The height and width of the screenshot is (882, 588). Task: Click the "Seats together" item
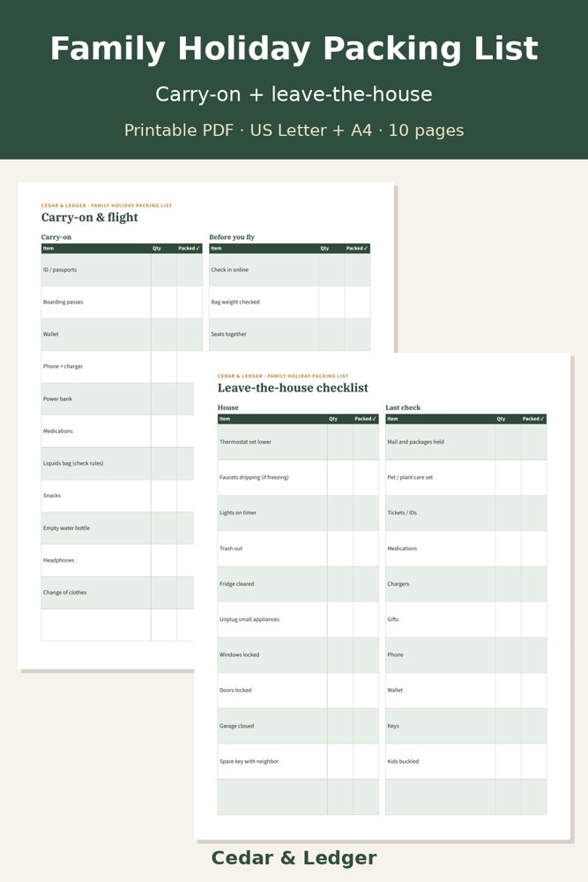pyautogui.click(x=228, y=334)
